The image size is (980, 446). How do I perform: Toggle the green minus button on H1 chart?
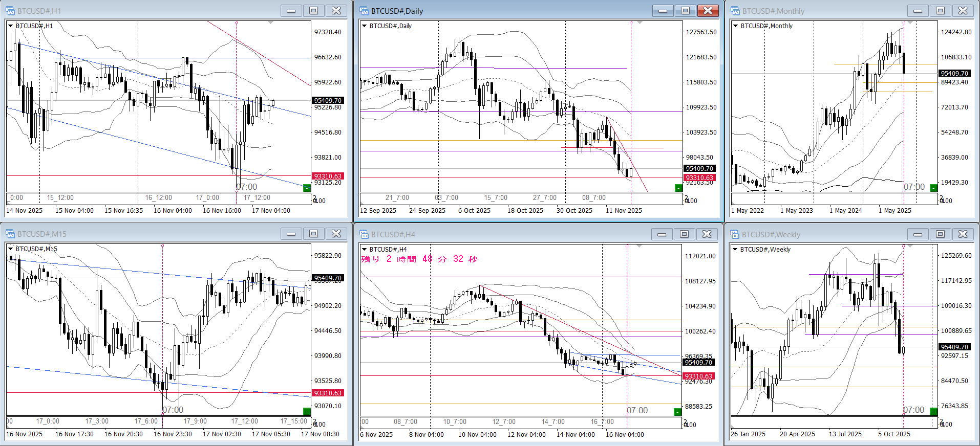pyautogui.click(x=307, y=188)
